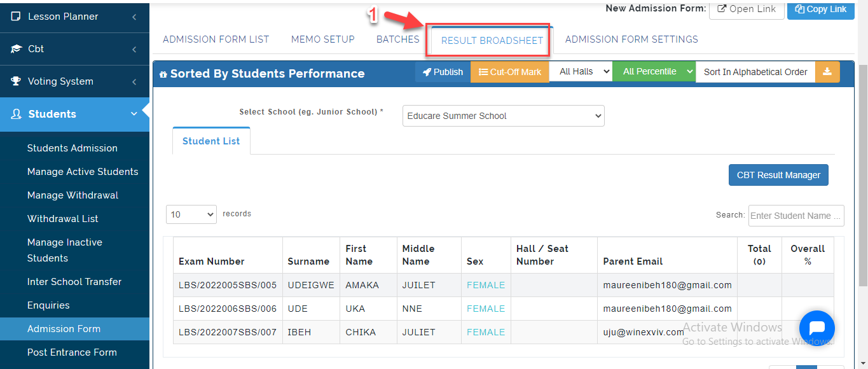
Task: Click the Open Link button
Action: (747, 9)
